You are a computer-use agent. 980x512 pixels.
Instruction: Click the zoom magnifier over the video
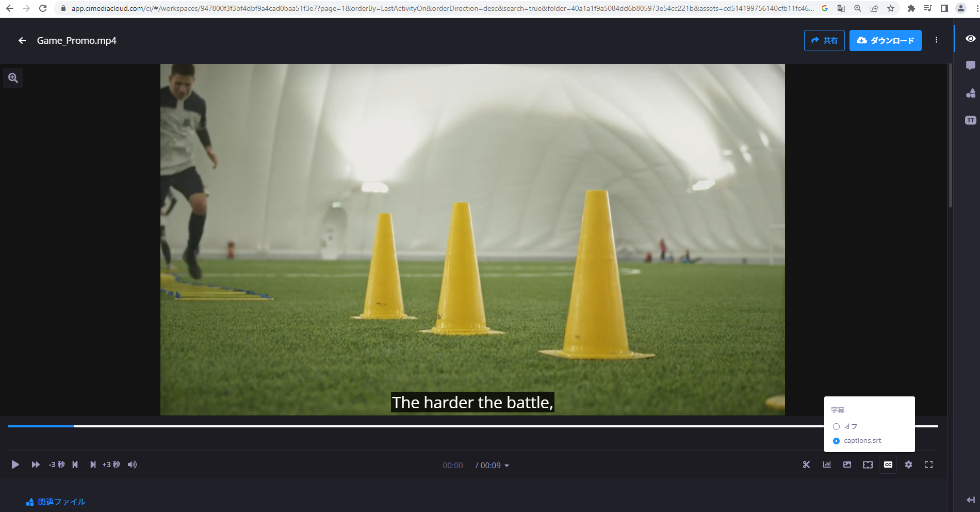13,78
